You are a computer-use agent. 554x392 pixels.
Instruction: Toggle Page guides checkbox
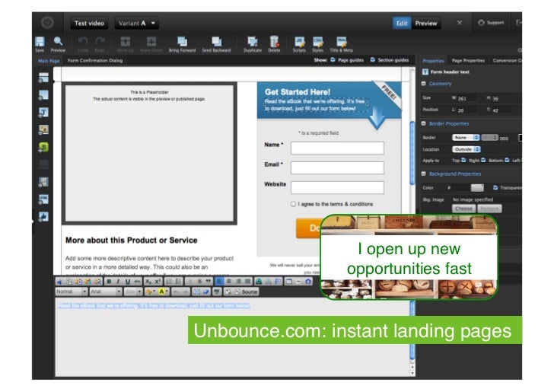click(x=333, y=59)
